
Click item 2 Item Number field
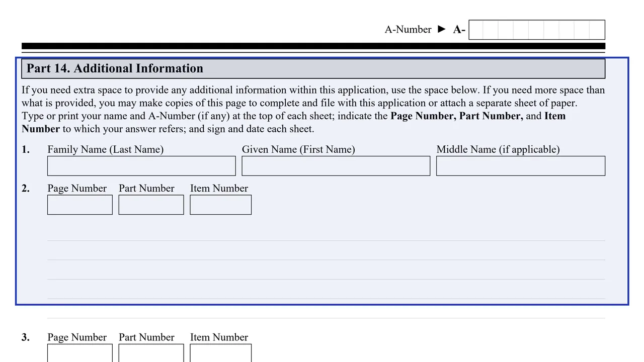(x=221, y=205)
